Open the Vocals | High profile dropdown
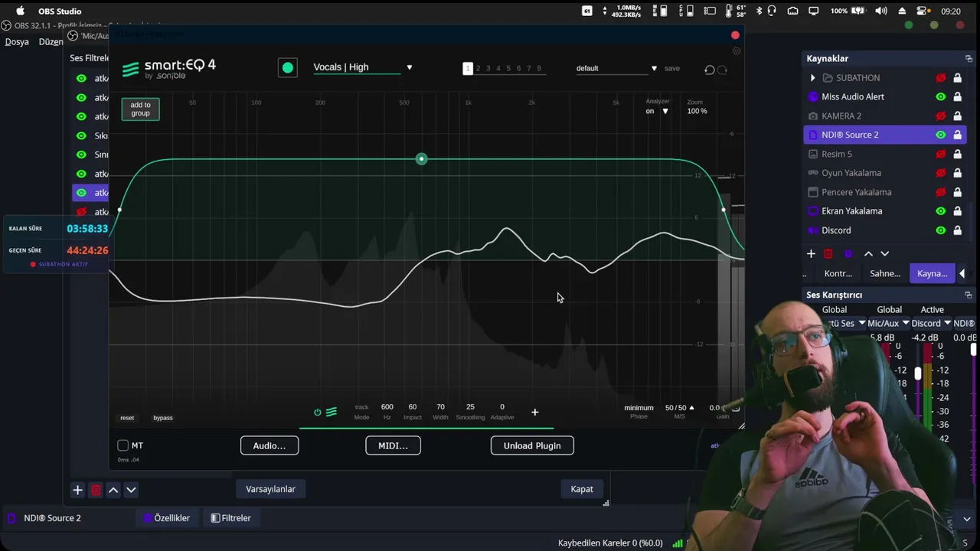Viewport: 980px width, 551px height. pos(409,67)
